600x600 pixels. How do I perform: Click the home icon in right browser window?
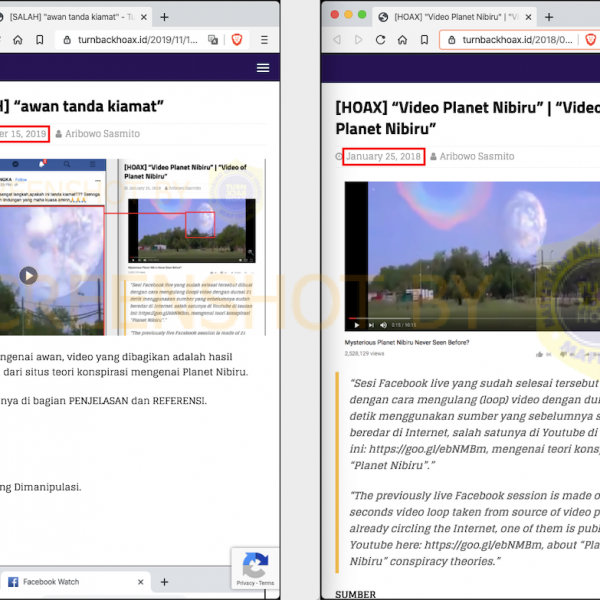402,40
